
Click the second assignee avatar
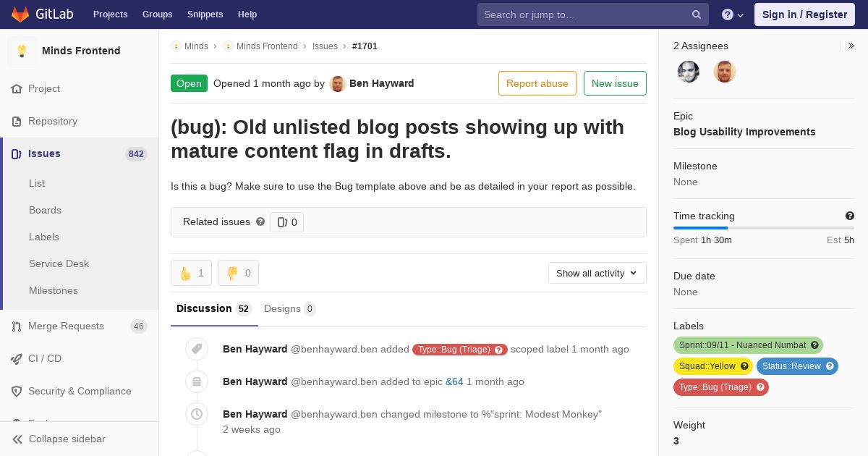click(725, 72)
